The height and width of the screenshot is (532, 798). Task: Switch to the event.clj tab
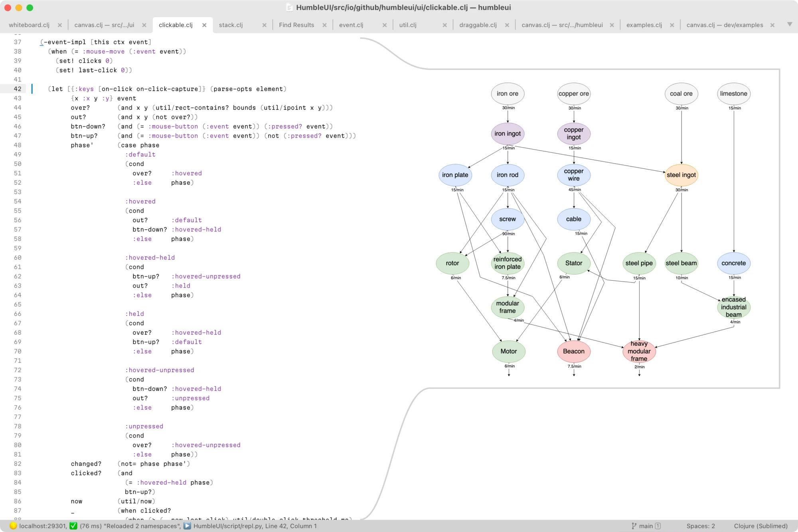tap(351, 25)
